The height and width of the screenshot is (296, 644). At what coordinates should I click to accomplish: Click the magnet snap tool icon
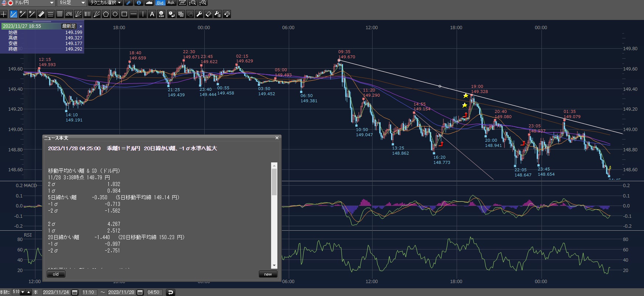227,14
